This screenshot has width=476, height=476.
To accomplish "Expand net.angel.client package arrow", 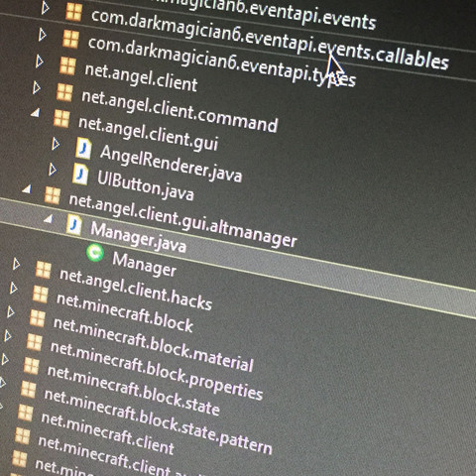I will [x=40, y=61].
